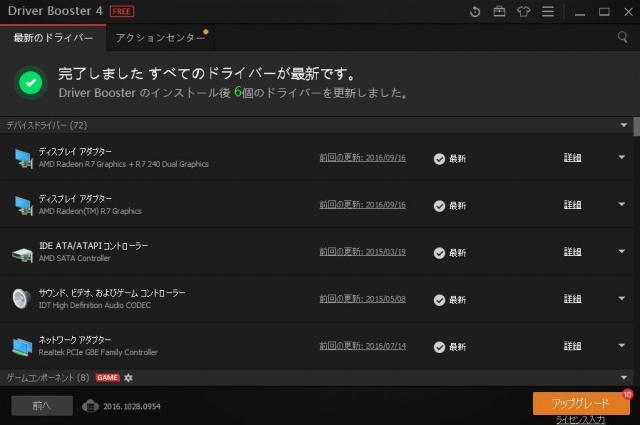Open the toolbox icon in title bar
The image size is (640, 425).
pyautogui.click(x=499, y=11)
